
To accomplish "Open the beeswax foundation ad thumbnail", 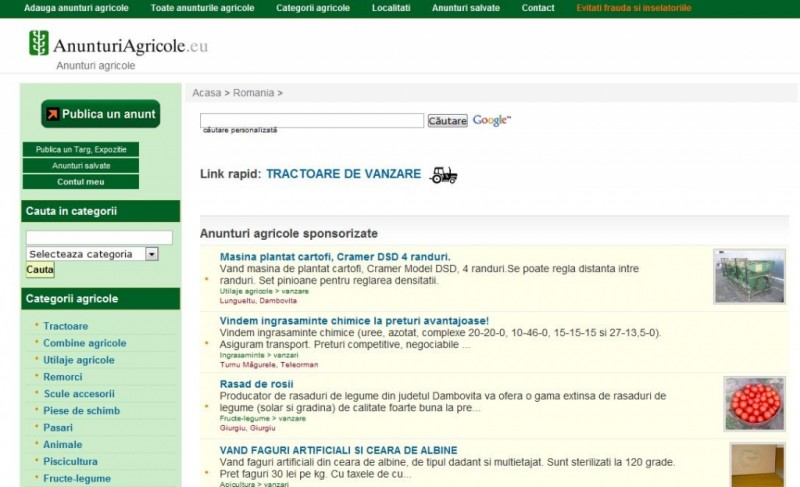I will [x=757, y=464].
